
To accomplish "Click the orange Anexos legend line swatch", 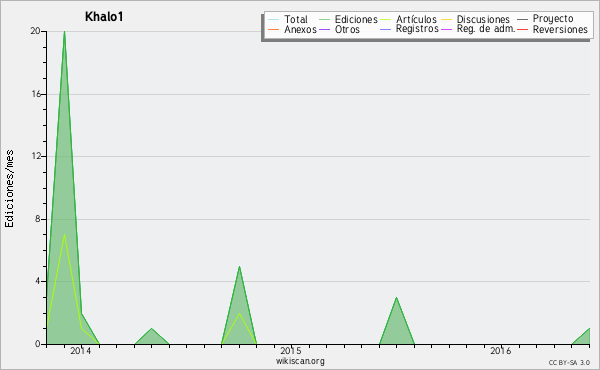I will (274, 29).
